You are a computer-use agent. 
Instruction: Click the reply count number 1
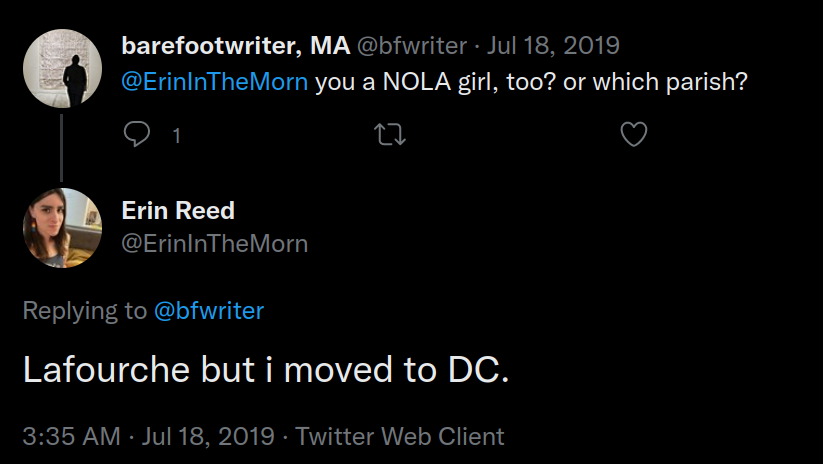click(x=177, y=135)
